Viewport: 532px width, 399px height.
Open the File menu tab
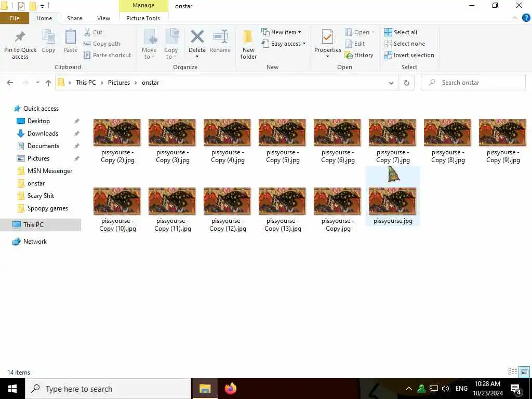coord(15,18)
